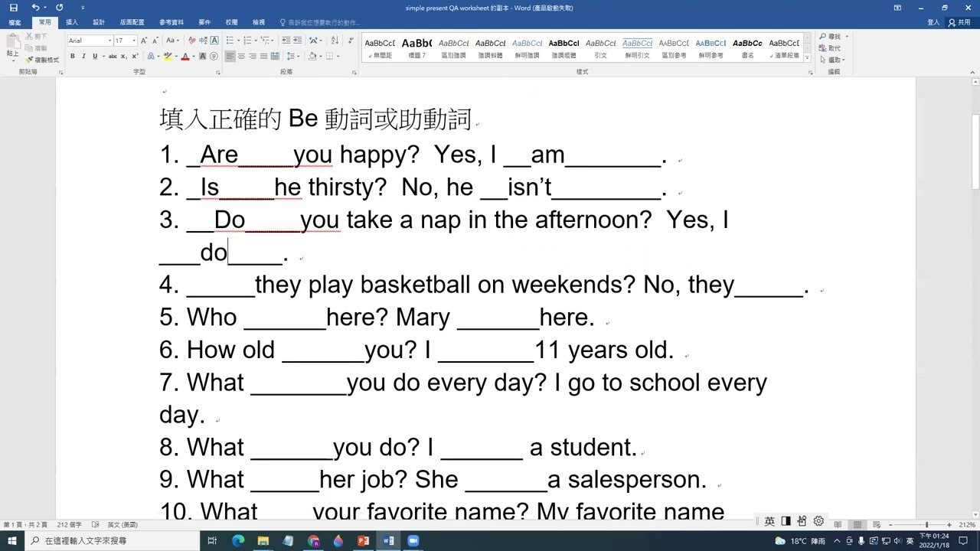Expand the font size dropdown showing 17
The width and height of the screenshot is (980, 551).
(x=132, y=40)
